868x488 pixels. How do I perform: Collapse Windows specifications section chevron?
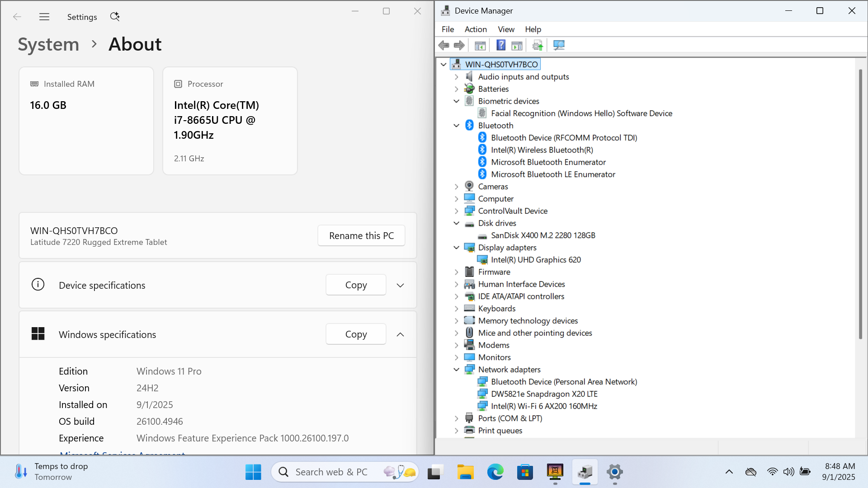(x=400, y=334)
